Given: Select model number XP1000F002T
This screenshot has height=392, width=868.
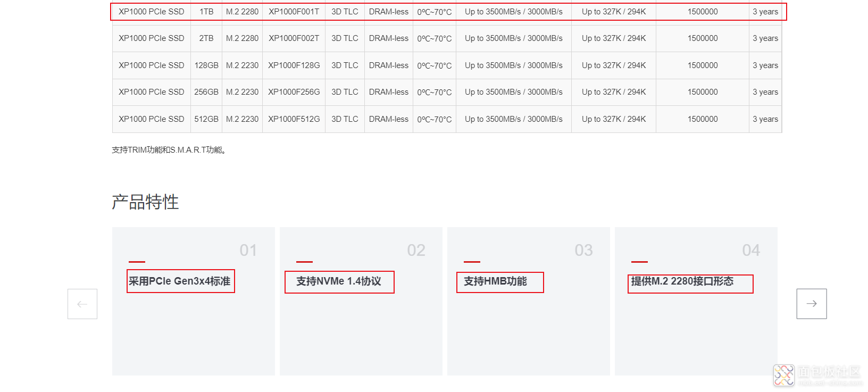Looking at the screenshot, I should pos(294,38).
